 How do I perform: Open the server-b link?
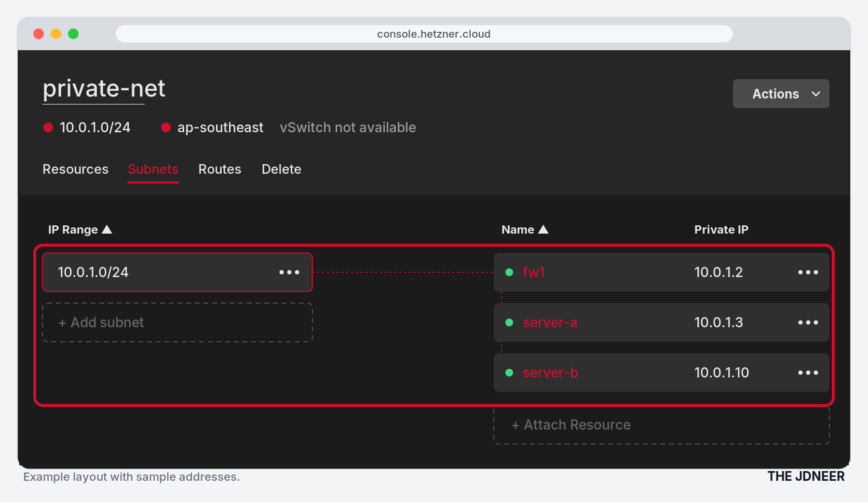[x=550, y=373]
